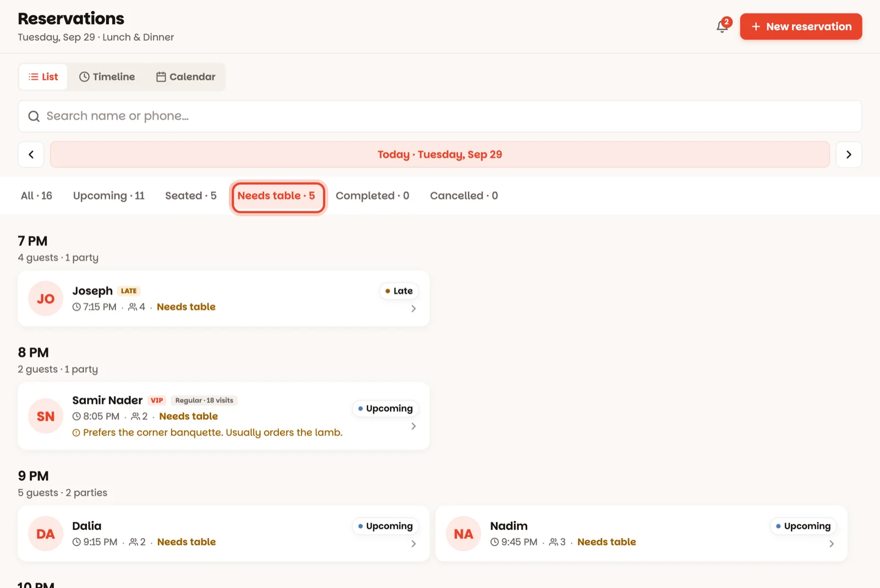Create a New reservation
Screen dimensions: 880x588
(801, 26)
